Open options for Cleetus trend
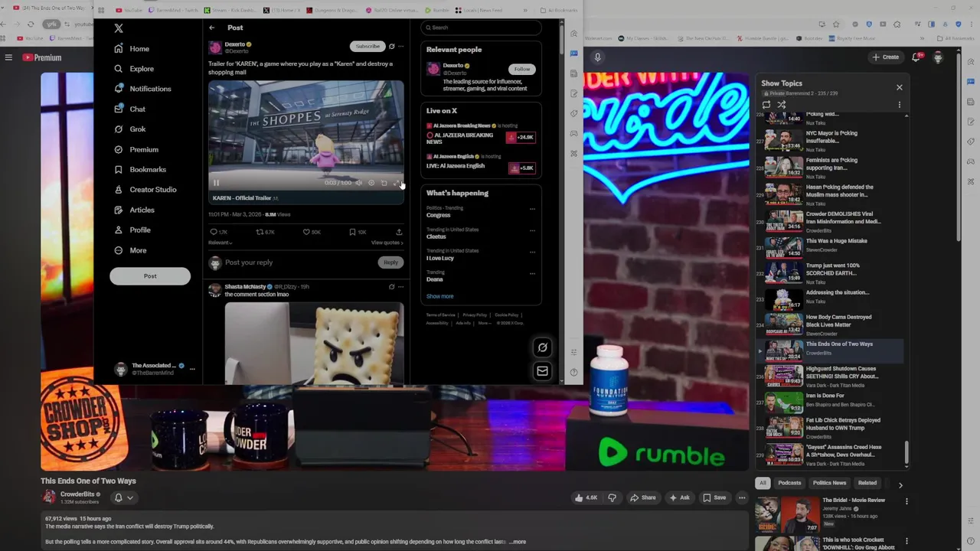This screenshot has height=551, width=980. [532, 230]
